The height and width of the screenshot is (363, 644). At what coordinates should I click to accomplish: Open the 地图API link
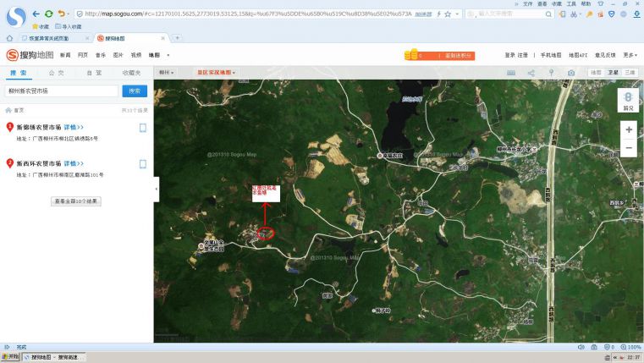[x=578, y=55]
